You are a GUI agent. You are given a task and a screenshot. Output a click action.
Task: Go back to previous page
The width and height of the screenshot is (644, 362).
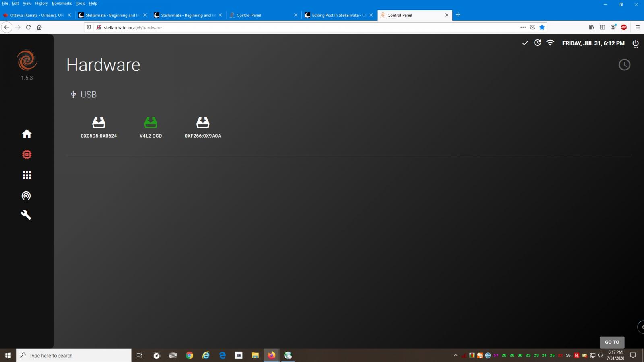pos(6,27)
